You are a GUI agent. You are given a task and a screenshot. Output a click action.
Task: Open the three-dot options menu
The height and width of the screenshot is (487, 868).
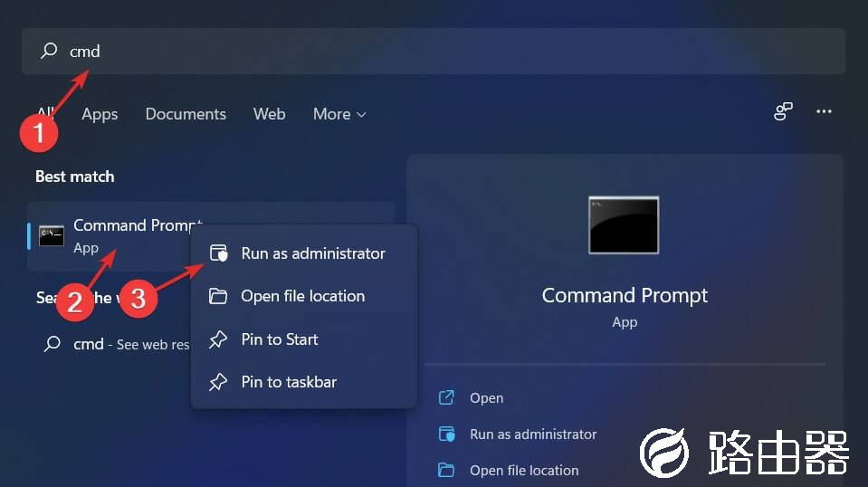click(824, 111)
